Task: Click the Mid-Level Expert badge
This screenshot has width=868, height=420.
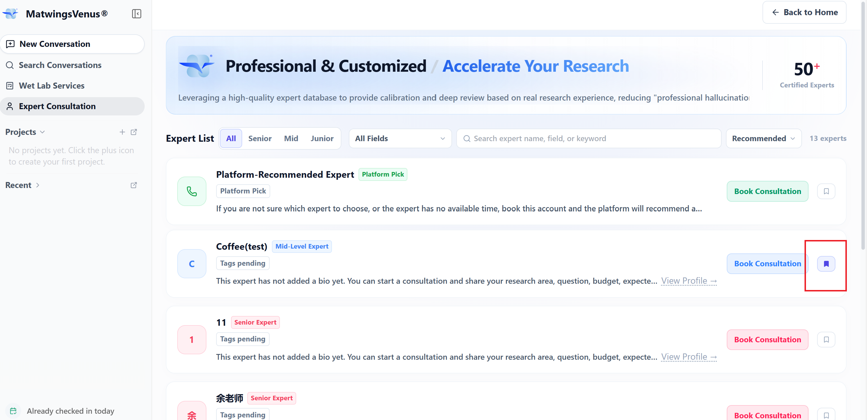Action: tap(302, 246)
